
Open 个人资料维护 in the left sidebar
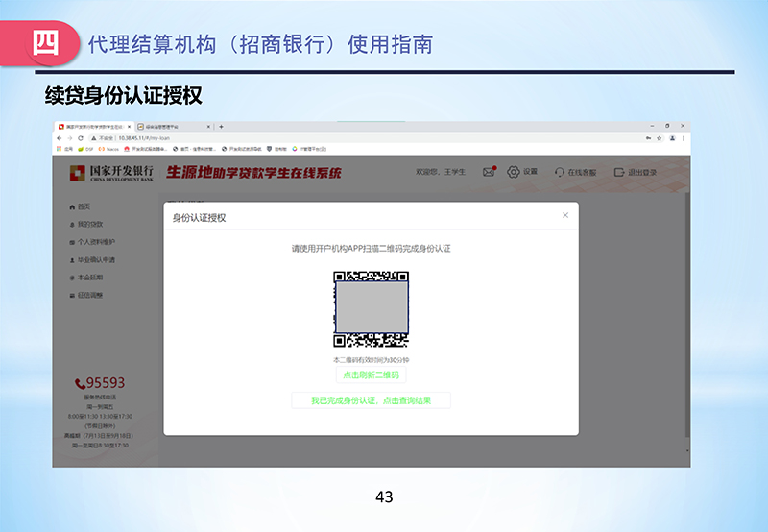(92, 241)
